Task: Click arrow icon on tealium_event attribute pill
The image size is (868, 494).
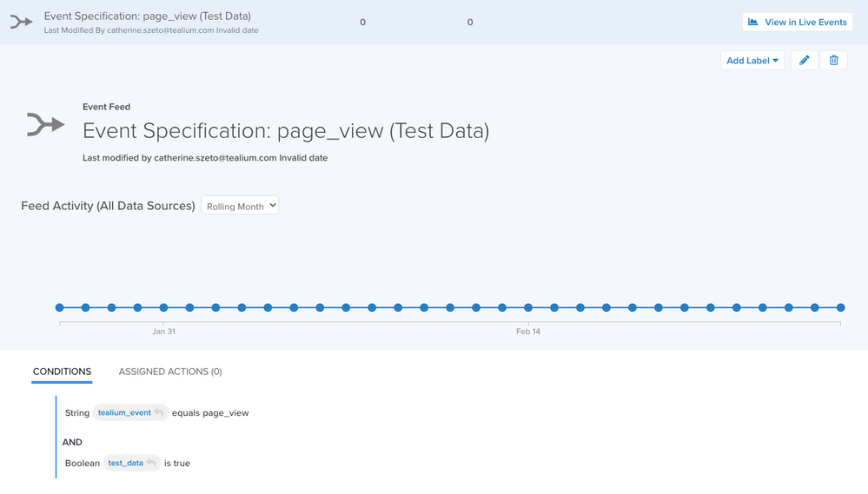Action: pyautogui.click(x=159, y=412)
